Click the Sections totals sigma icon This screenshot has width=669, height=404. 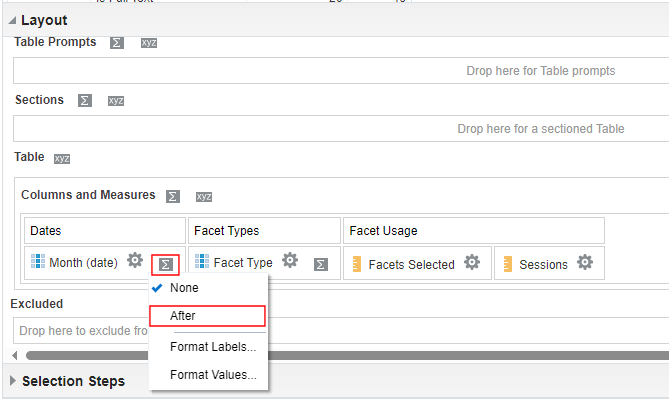coord(85,101)
